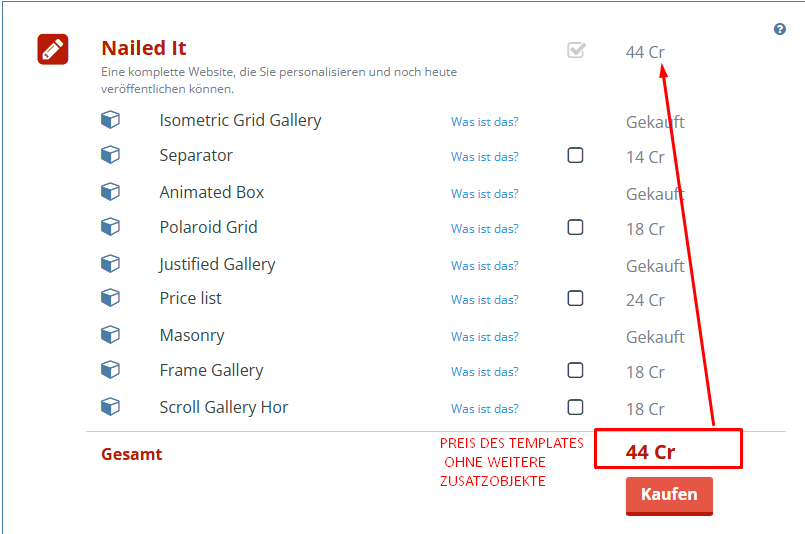The image size is (805, 534).
Task: Click the checked Nailed It template checkbox
Action: click(x=576, y=50)
